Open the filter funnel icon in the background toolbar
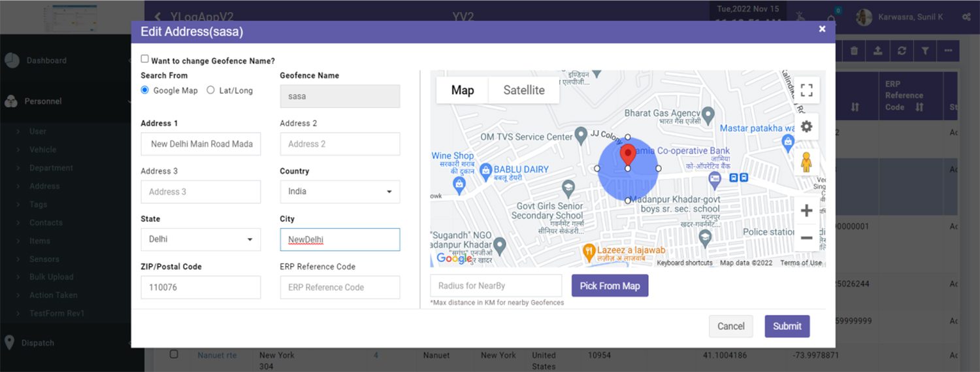The height and width of the screenshot is (372, 980). click(925, 50)
